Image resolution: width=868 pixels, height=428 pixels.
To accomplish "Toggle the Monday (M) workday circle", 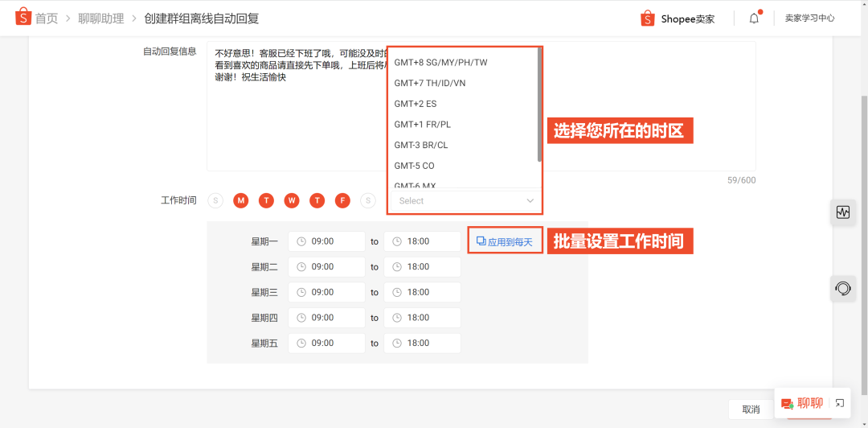I will click(240, 200).
